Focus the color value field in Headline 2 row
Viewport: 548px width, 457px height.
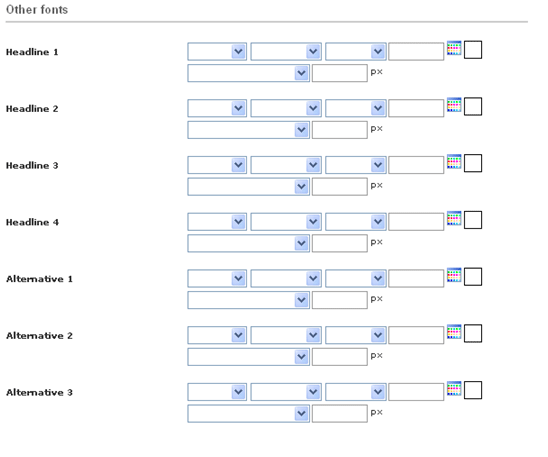click(416, 108)
